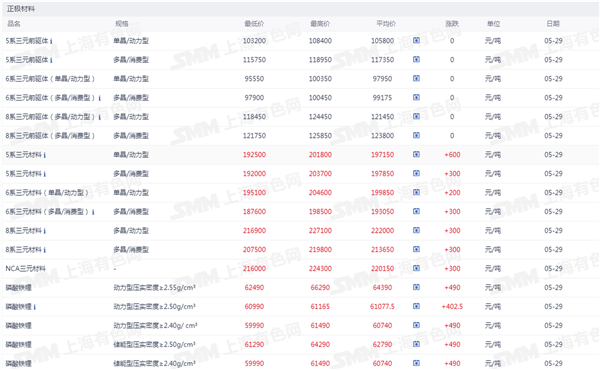The image size is (600, 370).
Task: Select lowest price cell 62490
Action: point(254,287)
